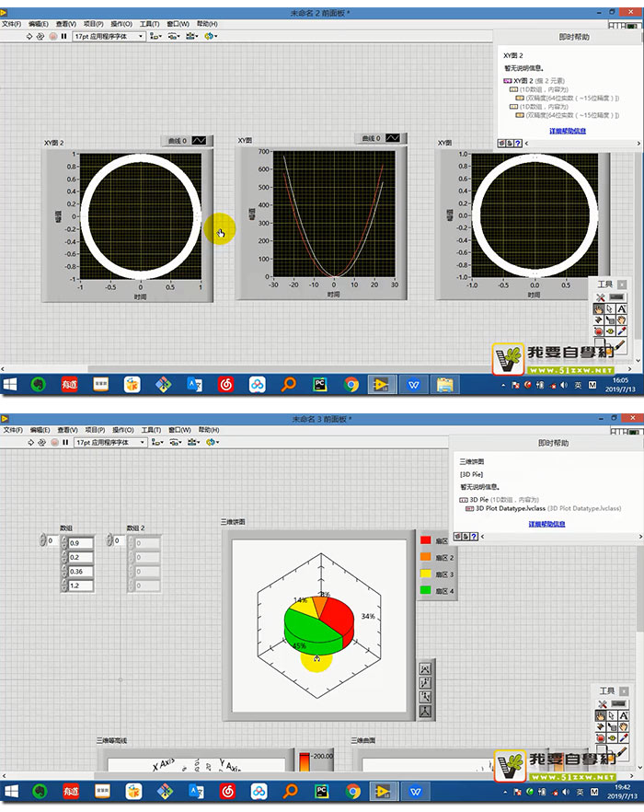
Task: Select Wiring spool tool in 未命名 2 tools palette
Action: pyautogui.click(x=598, y=320)
